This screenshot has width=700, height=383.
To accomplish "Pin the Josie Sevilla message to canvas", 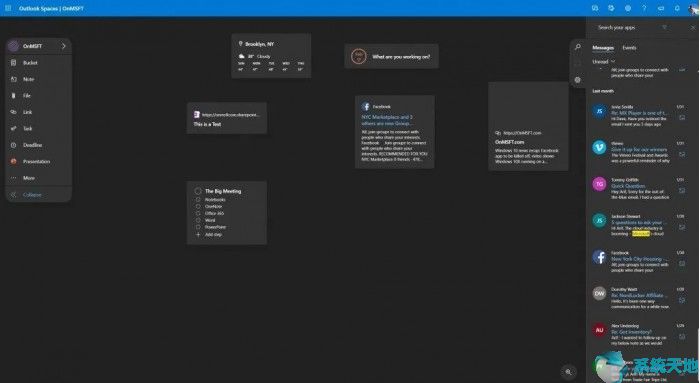I will click(682, 118).
